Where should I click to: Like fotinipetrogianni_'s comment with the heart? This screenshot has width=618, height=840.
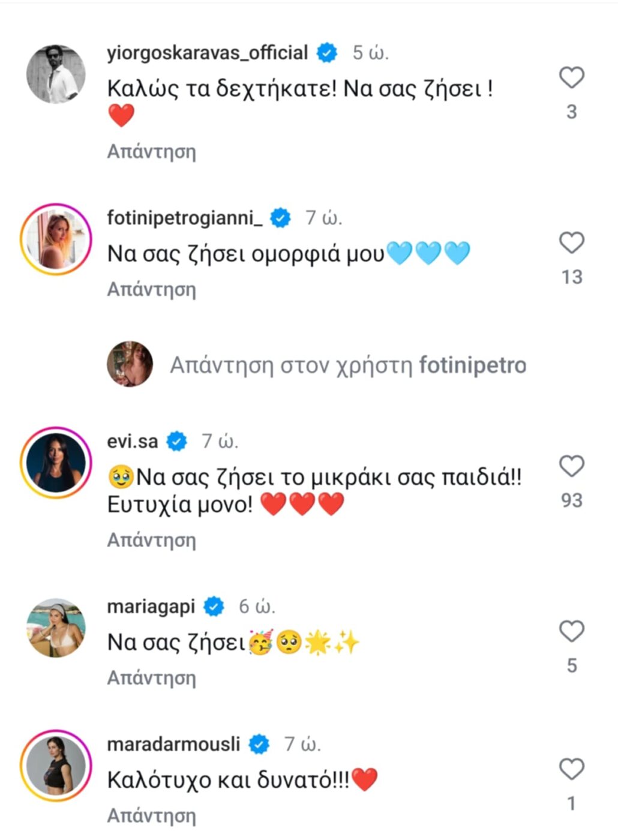[571, 243]
